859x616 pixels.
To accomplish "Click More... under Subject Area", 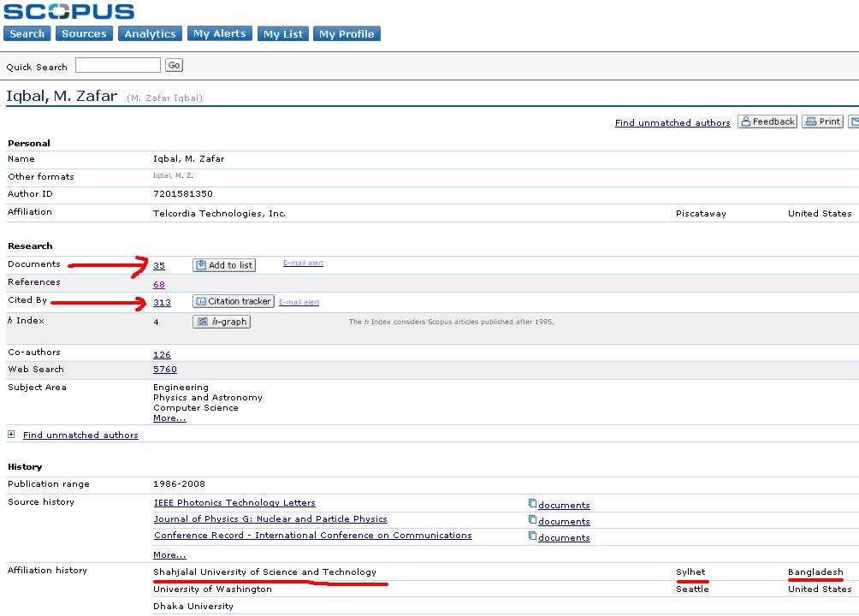I will 169,418.
